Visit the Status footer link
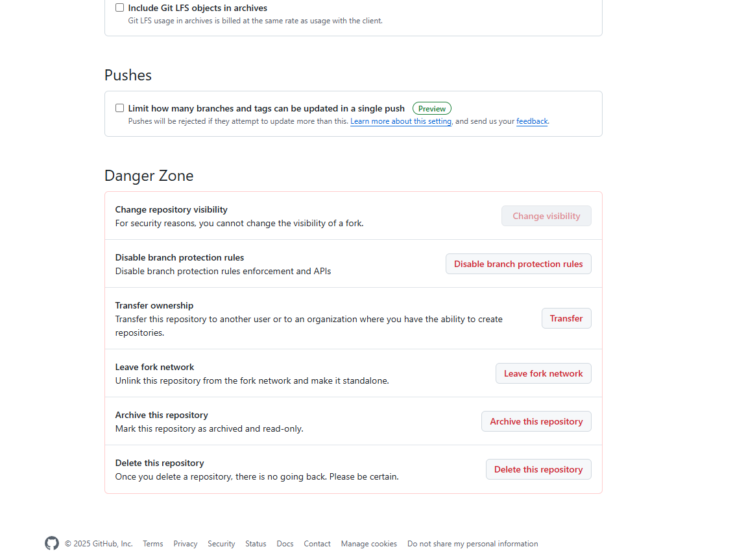746x560 pixels. [x=256, y=544]
